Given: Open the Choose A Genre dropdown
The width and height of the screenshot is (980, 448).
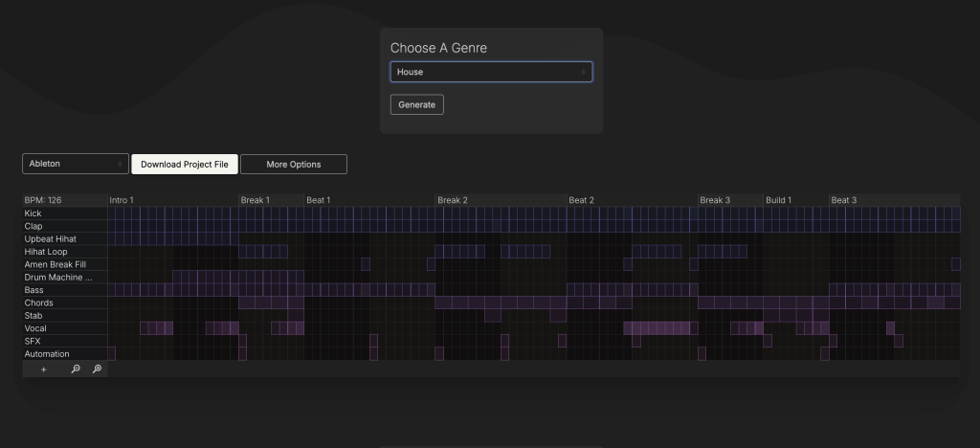Looking at the screenshot, I should click(x=491, y=72).
